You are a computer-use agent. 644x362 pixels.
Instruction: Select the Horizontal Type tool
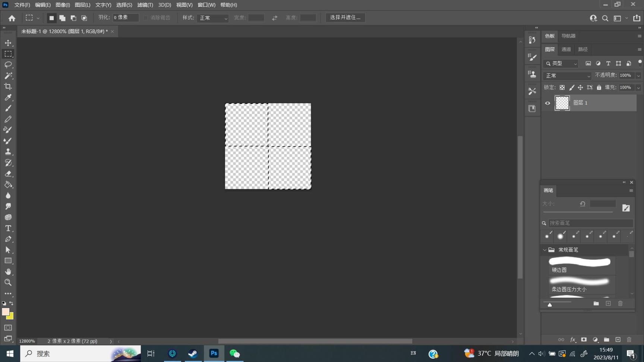8,228
